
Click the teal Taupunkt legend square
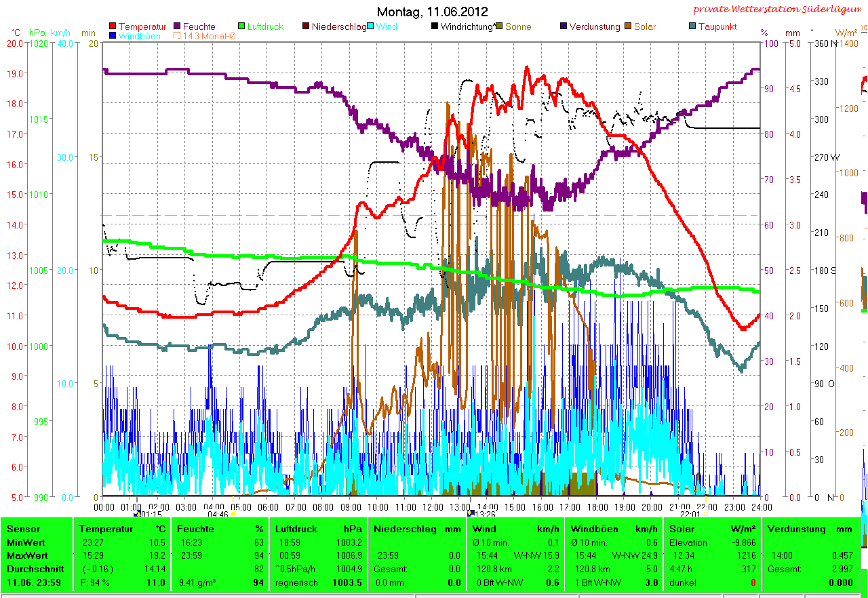coord(692,27)
